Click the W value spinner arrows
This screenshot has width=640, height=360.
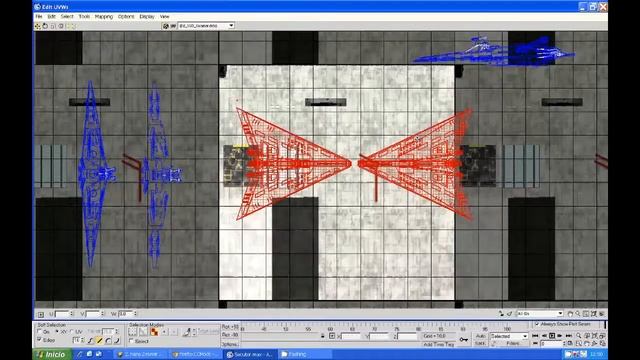pyautogui.click(x=135, y=314)
